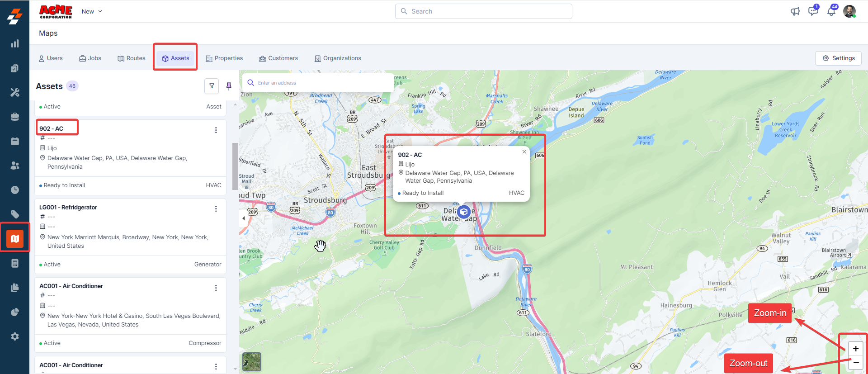Open sidebar settings gear icon

[15, 336]
